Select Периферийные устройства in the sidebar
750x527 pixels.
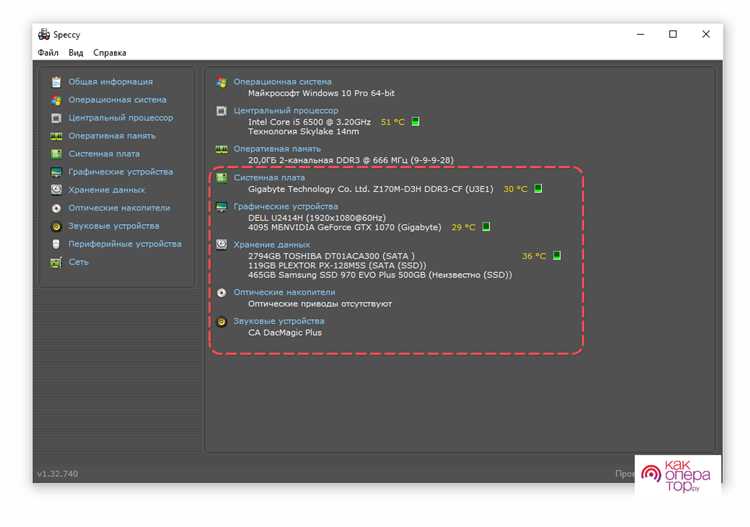click(125, 244)
